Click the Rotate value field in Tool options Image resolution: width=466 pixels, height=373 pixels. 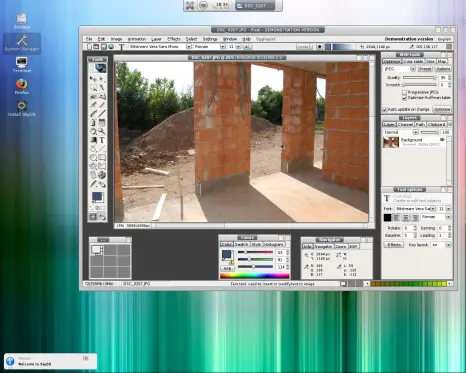click(x=407, y=228)
